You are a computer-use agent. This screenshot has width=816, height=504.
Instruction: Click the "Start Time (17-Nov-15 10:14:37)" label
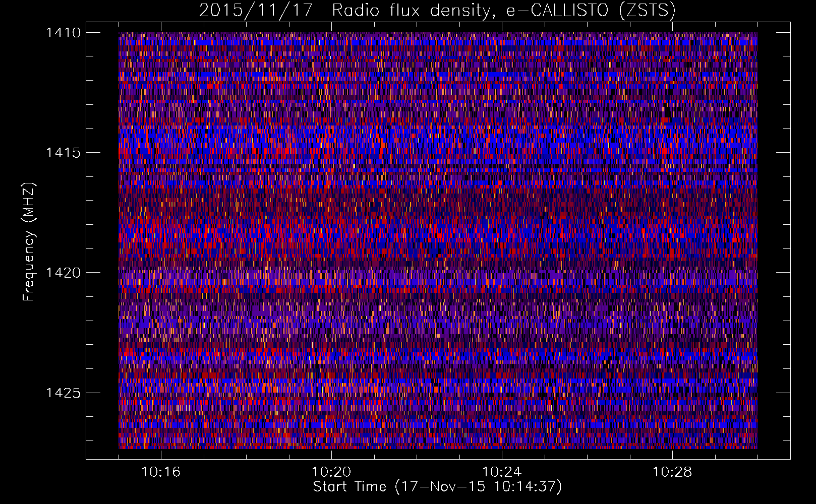coord(437,487)
